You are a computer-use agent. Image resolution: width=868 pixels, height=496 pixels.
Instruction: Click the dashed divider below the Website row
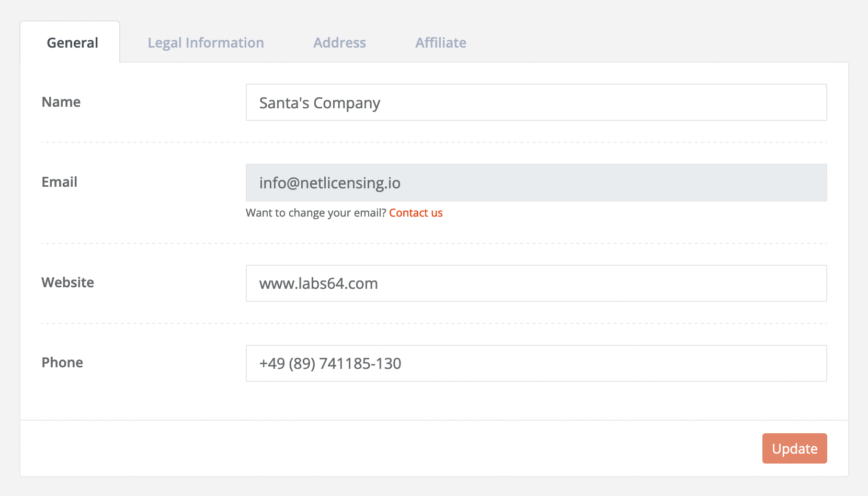pos(434,323)
